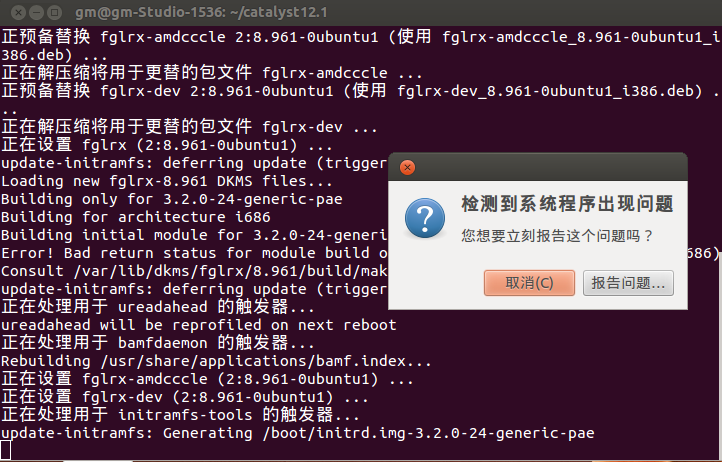Click the dark title bar of the dialog
Screen dimensions: 722x462
538,167
